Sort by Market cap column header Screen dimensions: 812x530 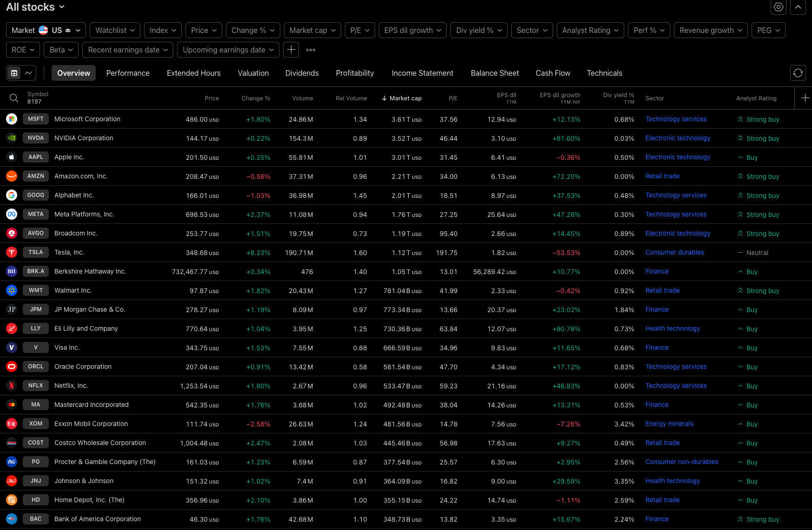[402, 98]
